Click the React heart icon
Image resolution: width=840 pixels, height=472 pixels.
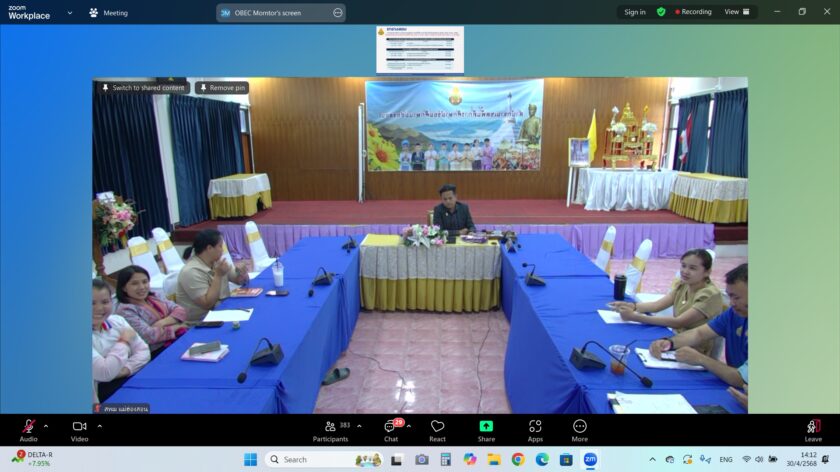click(437, 427)
